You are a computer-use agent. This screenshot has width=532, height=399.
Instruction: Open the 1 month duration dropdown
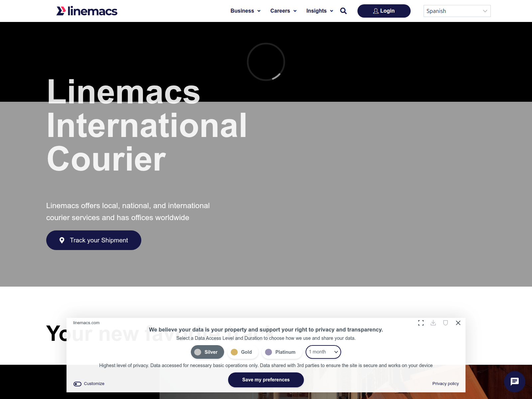[x=323, y=352]
